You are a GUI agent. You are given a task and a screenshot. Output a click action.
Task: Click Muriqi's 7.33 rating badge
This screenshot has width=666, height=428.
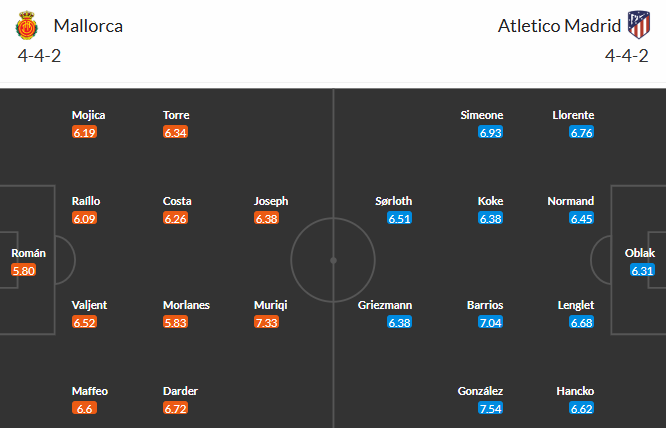pos(267,323)
